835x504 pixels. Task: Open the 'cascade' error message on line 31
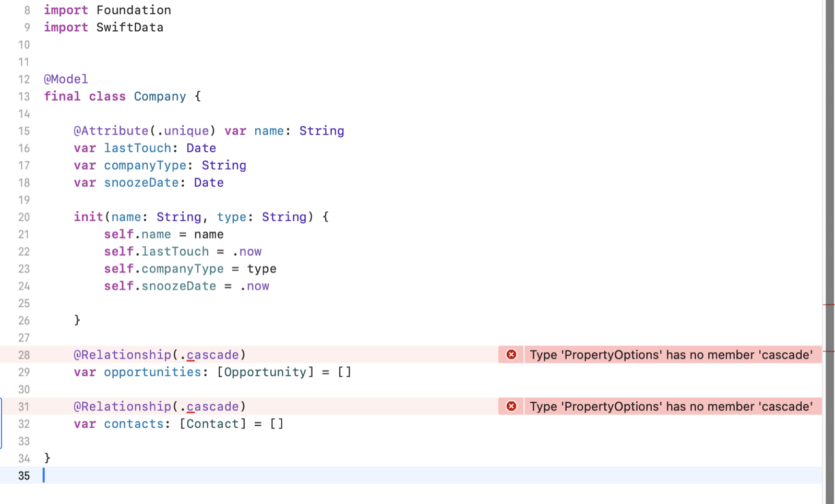[x=671, y=406]
